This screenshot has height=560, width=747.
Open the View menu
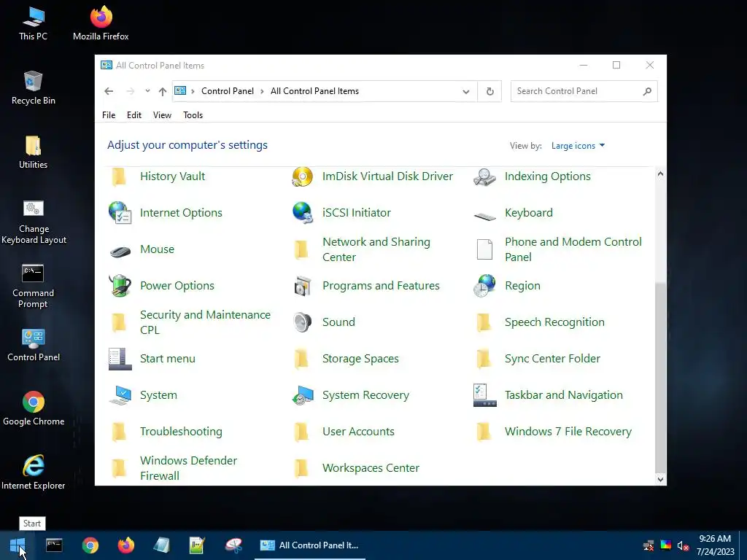162,115
